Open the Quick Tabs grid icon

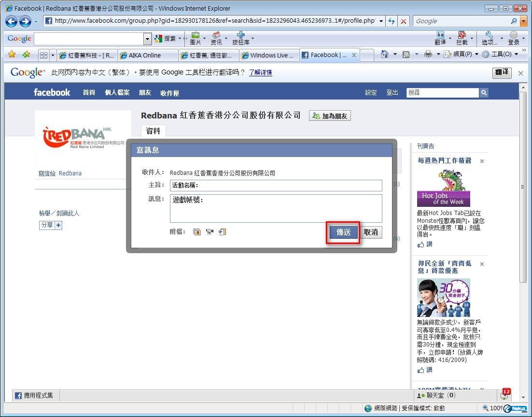(43, 55)
